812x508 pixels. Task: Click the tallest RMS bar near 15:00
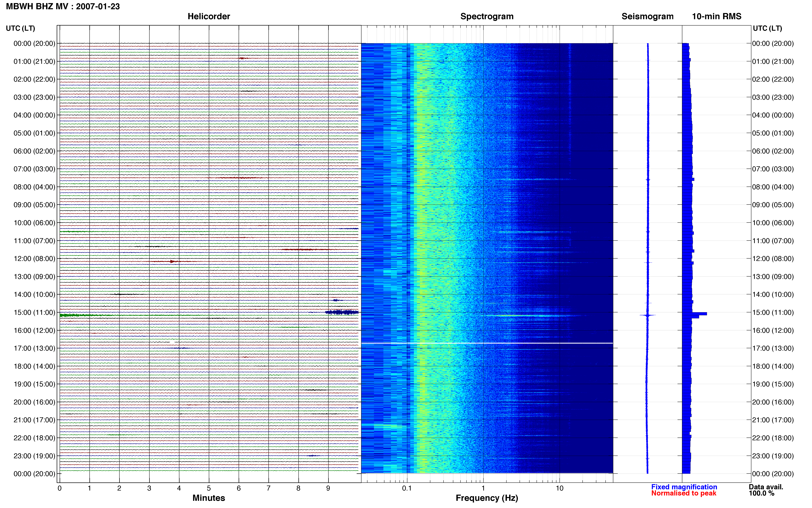694,313
